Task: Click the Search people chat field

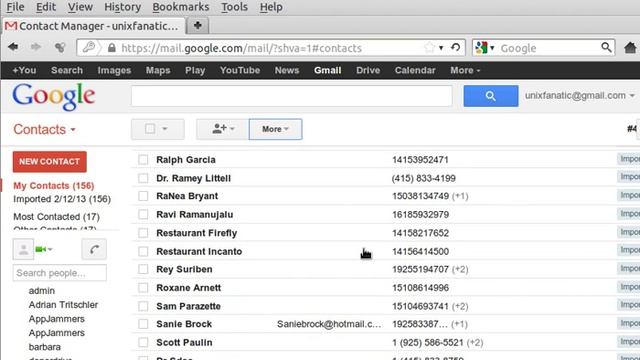Action: pos(60,273)
